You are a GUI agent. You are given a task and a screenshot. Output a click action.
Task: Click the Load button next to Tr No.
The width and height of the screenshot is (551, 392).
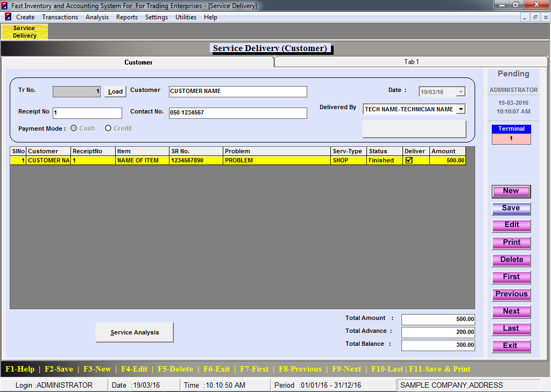click(115, 91)
